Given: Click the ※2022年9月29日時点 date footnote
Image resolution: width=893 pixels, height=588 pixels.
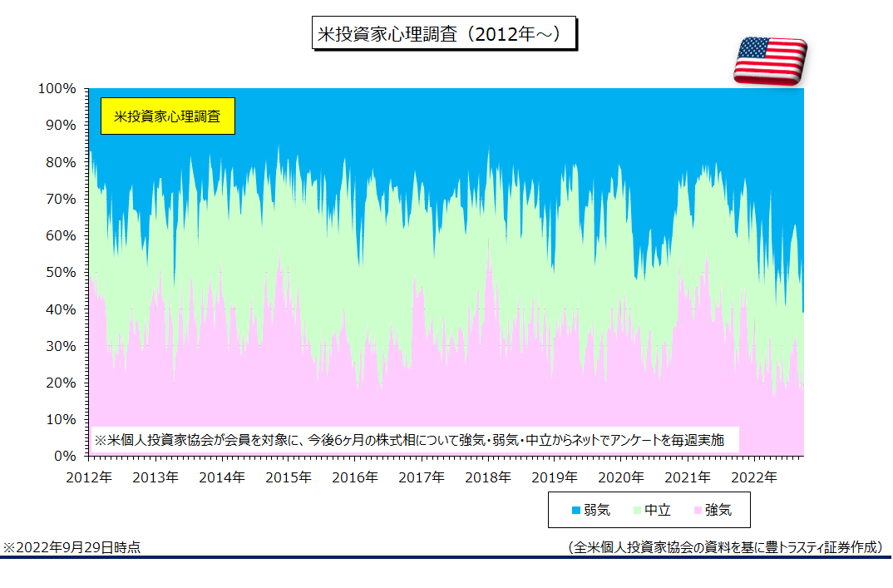Looking at the screenshot, I should [x=72, y=547].
